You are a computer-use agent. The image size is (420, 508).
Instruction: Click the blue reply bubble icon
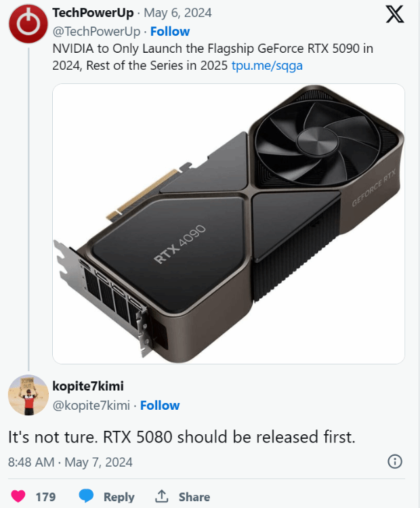(x=86, y=496)
